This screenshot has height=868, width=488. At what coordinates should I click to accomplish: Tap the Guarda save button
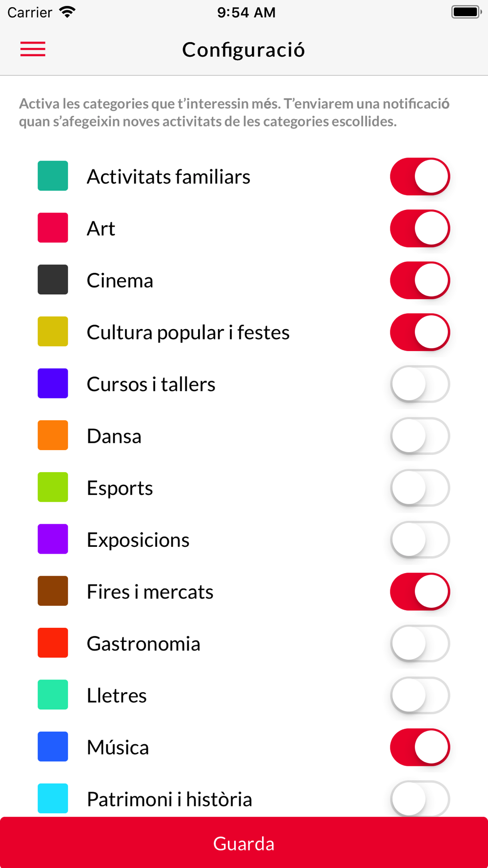[x=244, y=843]
